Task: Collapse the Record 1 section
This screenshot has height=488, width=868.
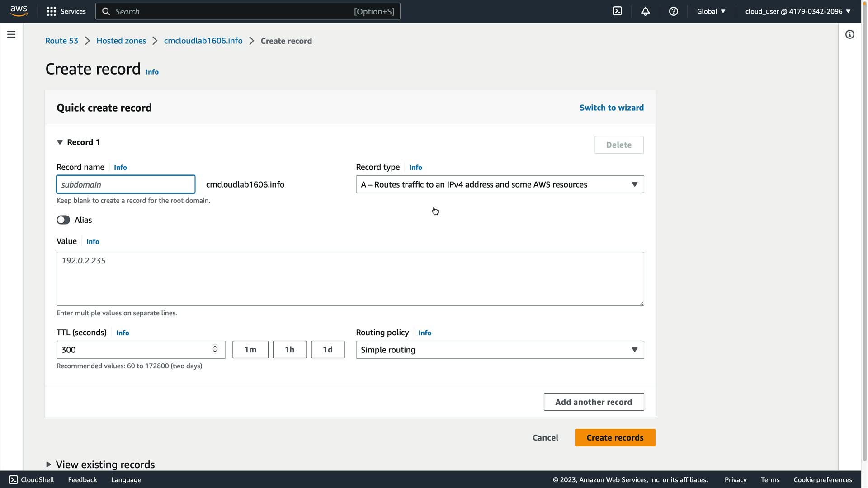Action: tap(60, 142)
